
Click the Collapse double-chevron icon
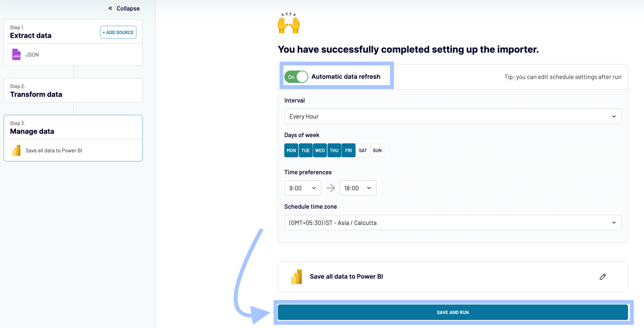point(110,8)
